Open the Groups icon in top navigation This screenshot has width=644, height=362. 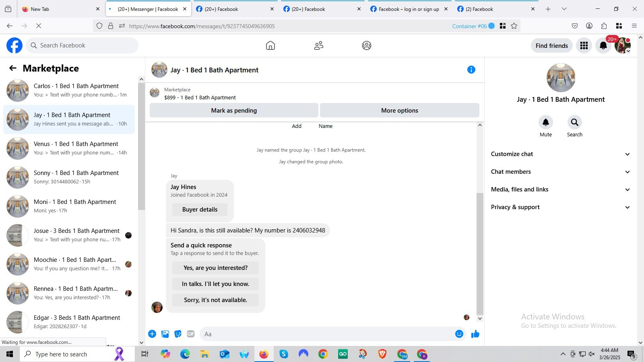[367, 45]
